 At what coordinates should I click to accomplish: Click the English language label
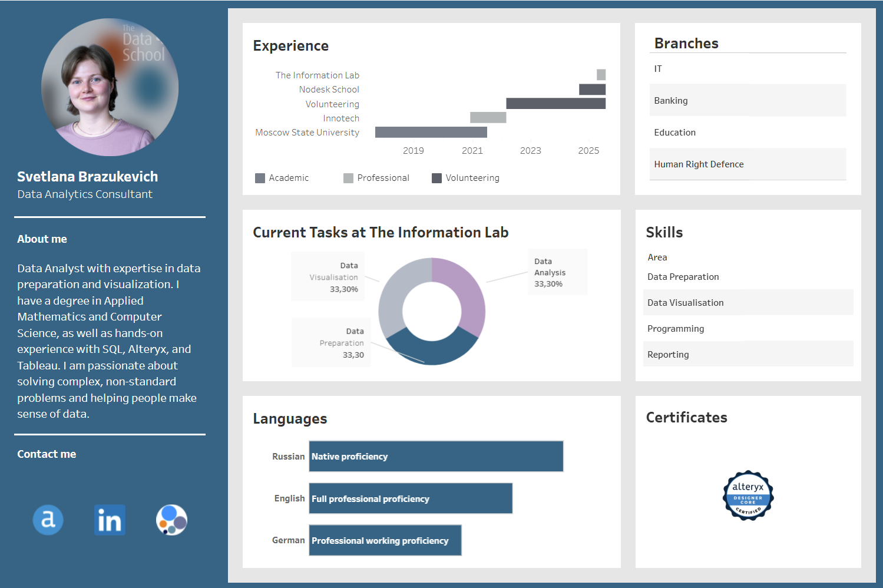pyautogui.click(x=290, y=498)
